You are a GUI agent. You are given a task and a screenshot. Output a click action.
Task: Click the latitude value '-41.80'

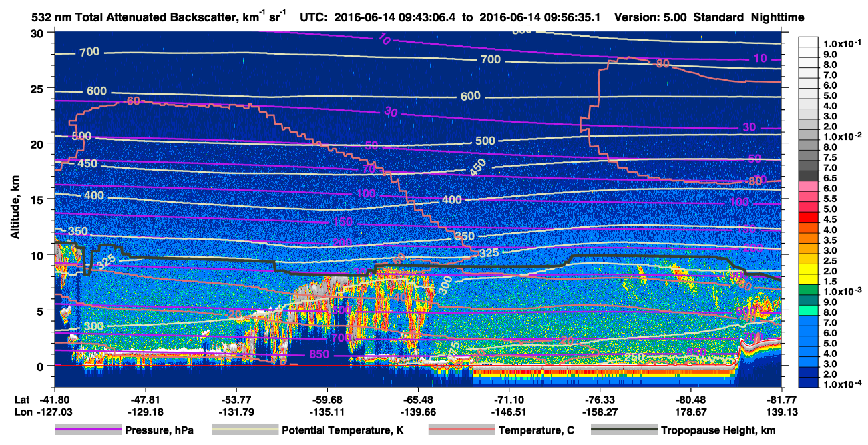coord(55,400)
